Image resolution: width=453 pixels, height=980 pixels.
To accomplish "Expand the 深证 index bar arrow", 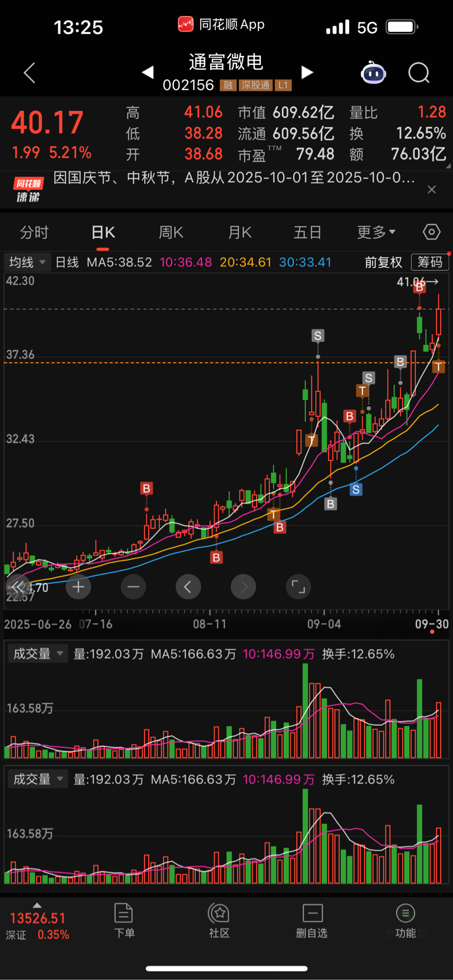I will 37,905.
